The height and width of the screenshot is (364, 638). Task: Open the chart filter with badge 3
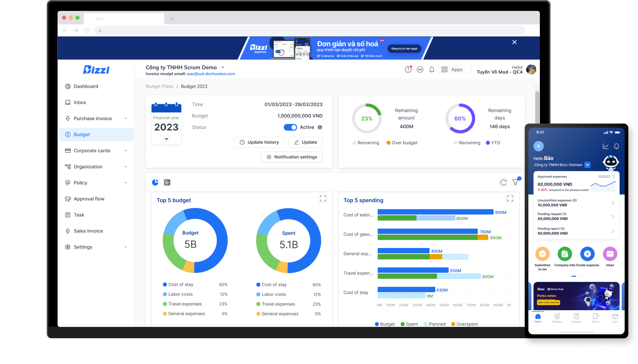click(x=515, y=182)
